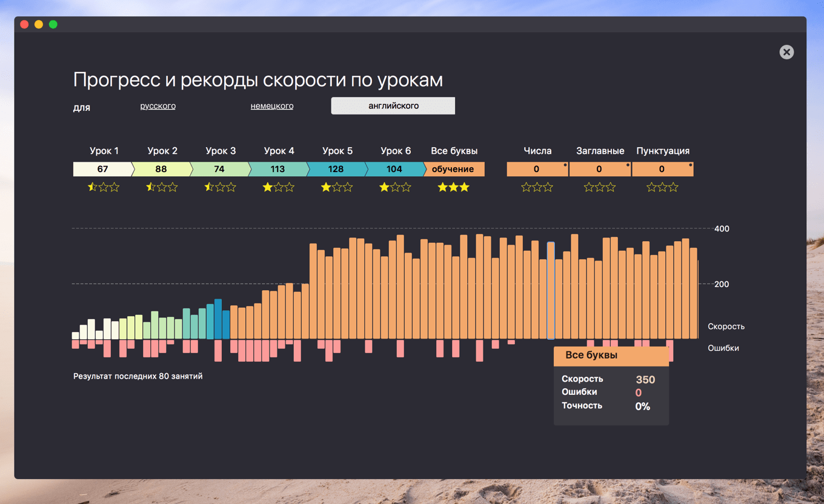Click the speed value 350 in tooltip
The height and width of the screenshot is (504, 824).
click(645, 380)
